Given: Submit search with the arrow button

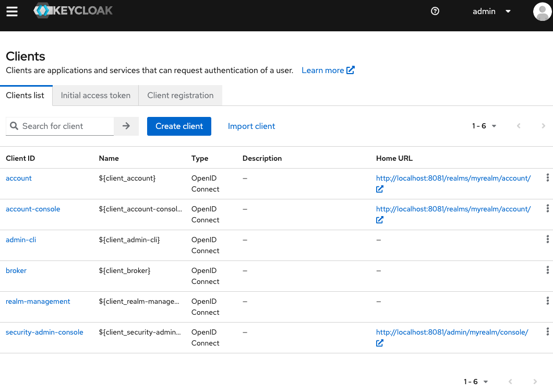Looking at the screenshot, I should point(126,126).
